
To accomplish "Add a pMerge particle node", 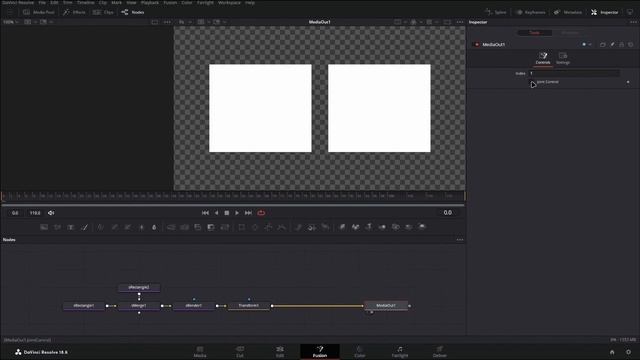I will tap(312, 227).
